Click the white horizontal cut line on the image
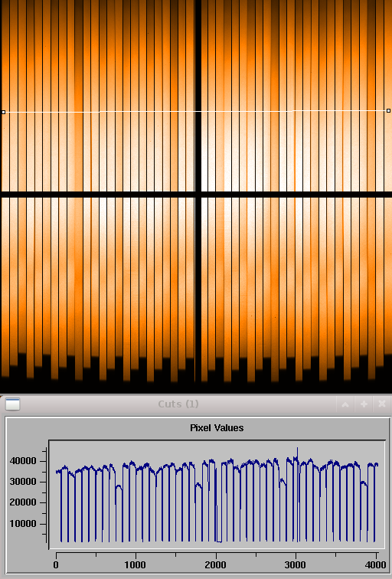 pos(196,111)
